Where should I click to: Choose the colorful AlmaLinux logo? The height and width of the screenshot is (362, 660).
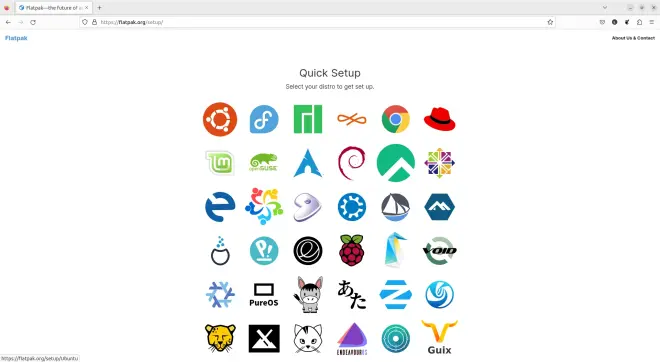[x=264, y=207]
